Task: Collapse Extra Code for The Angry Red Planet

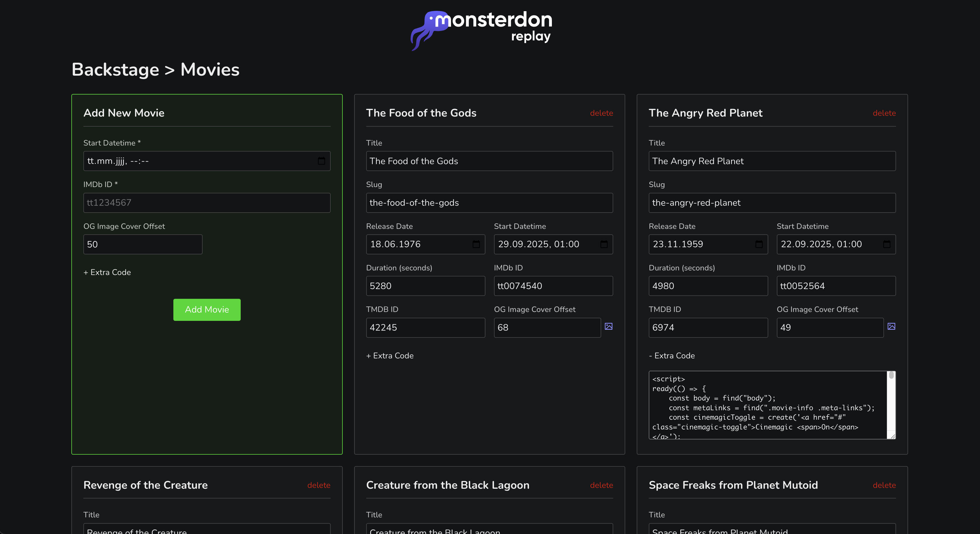Action: pos(672,356)
